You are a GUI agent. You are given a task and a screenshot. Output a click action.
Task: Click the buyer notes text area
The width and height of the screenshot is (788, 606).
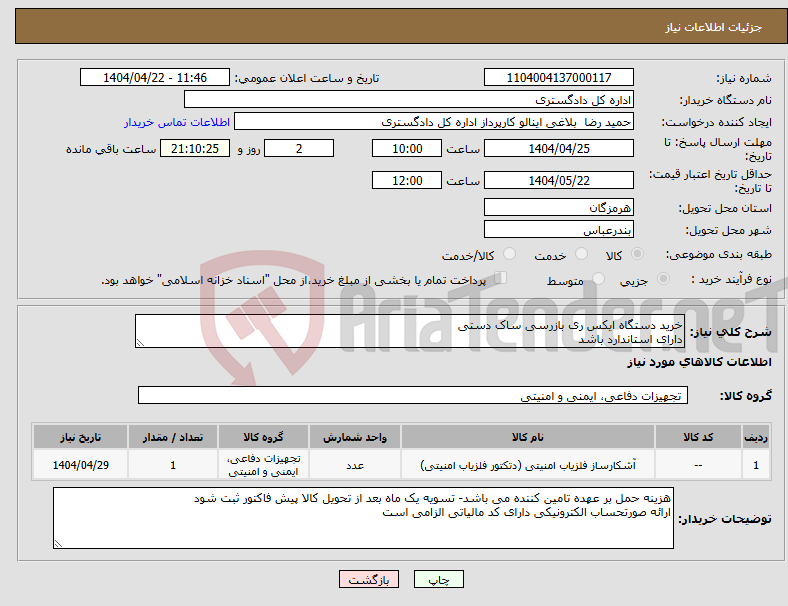point(363,518)
